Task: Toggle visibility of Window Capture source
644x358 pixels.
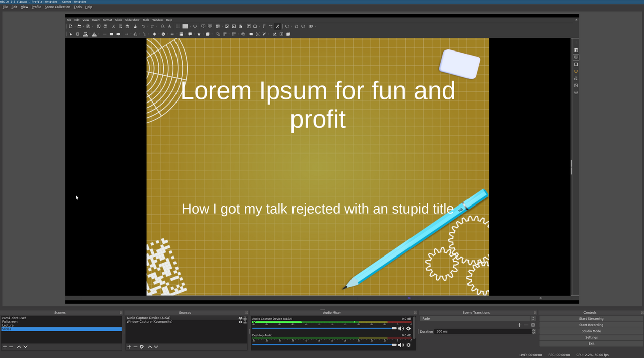Action: pos(240,322)
